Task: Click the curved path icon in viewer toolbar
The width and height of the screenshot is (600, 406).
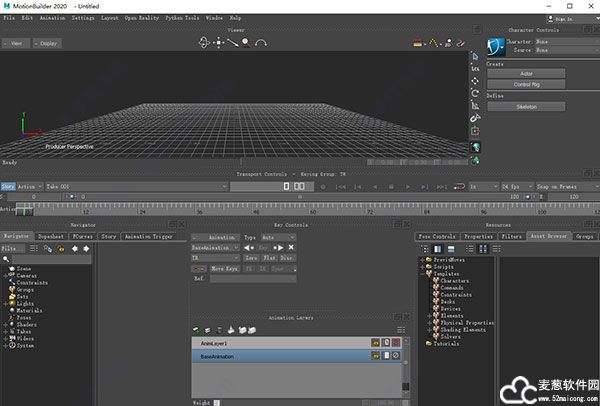Action: click(261, 43)
